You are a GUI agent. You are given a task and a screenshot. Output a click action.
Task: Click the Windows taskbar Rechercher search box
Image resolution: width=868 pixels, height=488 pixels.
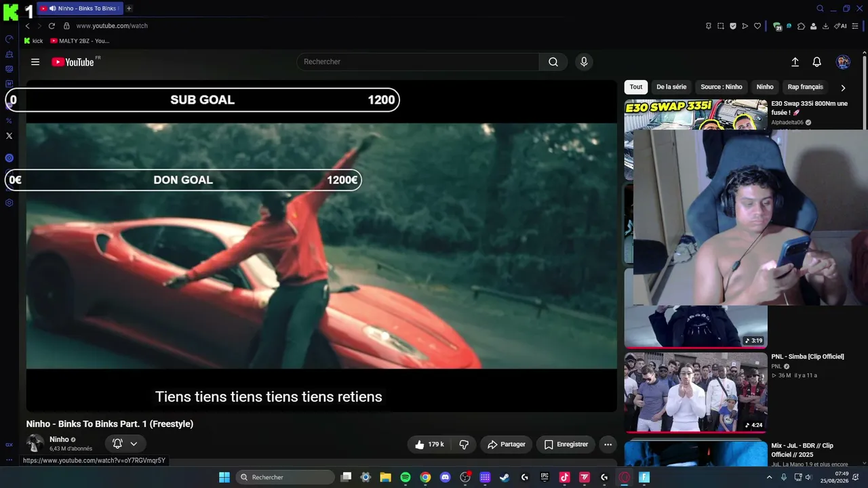[285, 477]
